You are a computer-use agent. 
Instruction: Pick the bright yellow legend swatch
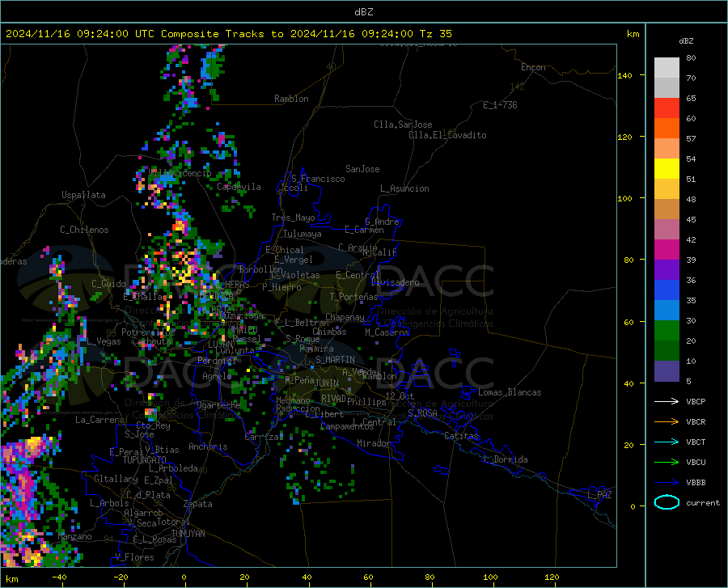(667, 169)
